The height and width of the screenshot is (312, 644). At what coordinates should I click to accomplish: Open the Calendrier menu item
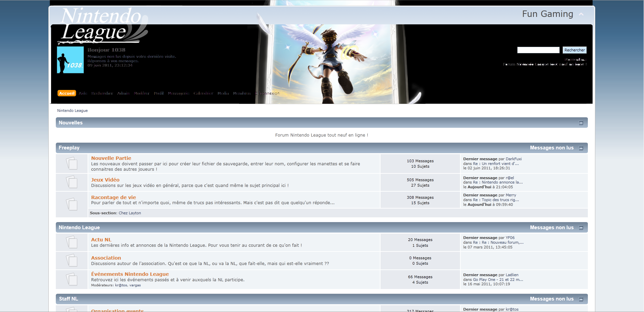coord(203,93)
